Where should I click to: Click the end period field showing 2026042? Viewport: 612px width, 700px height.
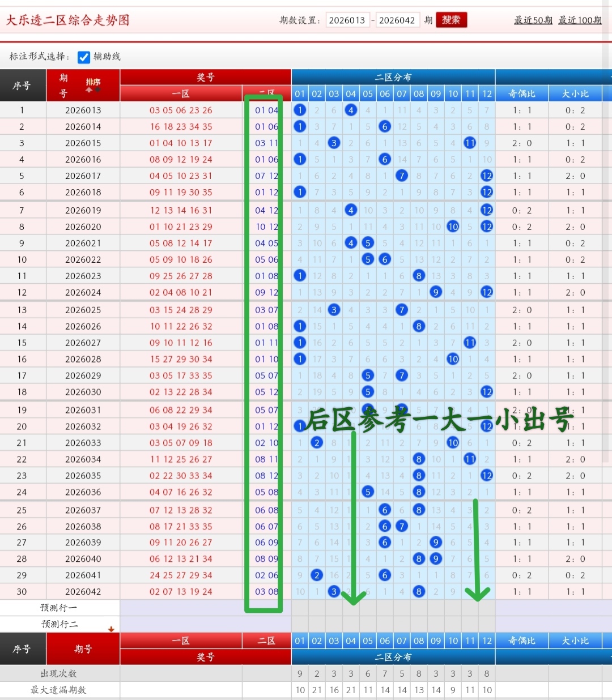tap(397, 20)
